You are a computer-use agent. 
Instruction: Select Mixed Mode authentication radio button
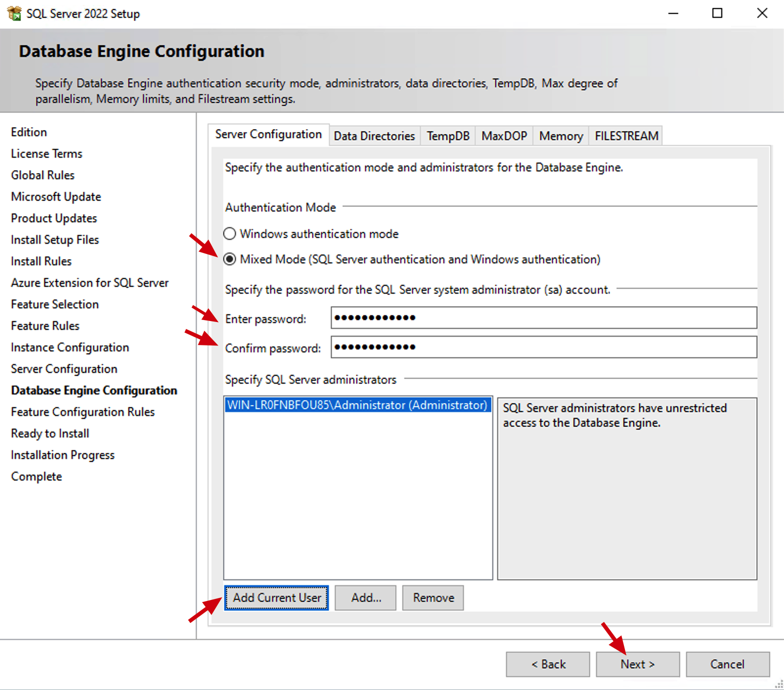[x=230, y=259]
